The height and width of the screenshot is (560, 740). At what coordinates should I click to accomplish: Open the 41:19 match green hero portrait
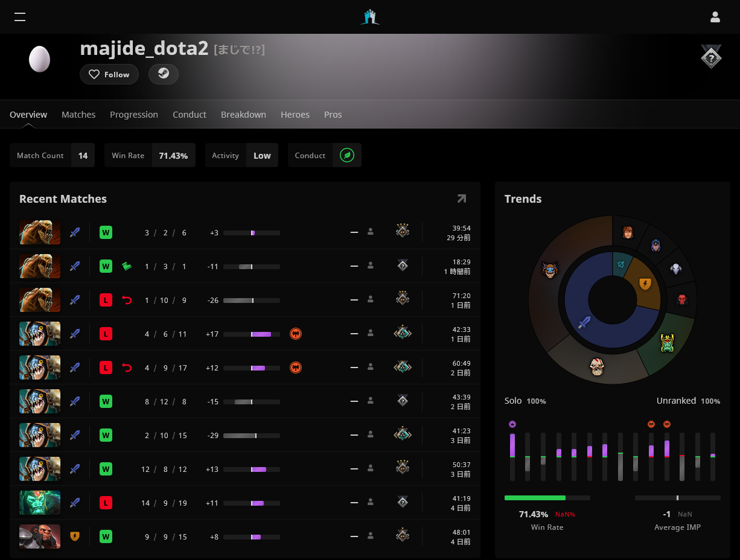click(40, 503)
